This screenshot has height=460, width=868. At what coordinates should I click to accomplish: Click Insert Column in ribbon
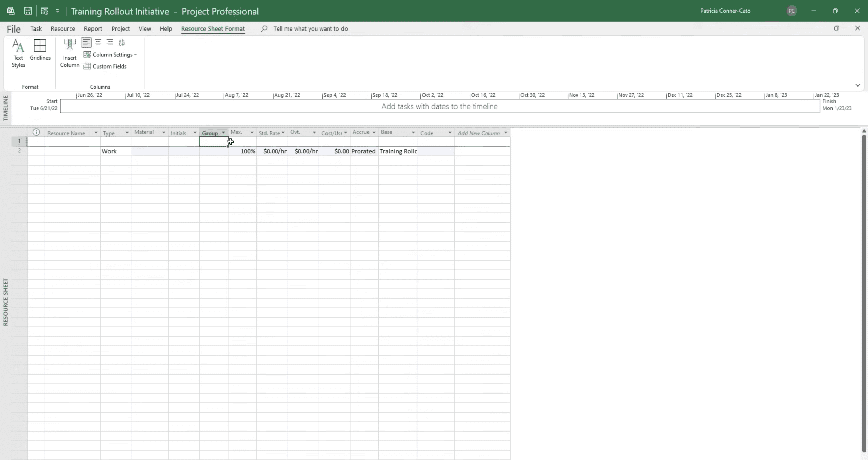70,53
